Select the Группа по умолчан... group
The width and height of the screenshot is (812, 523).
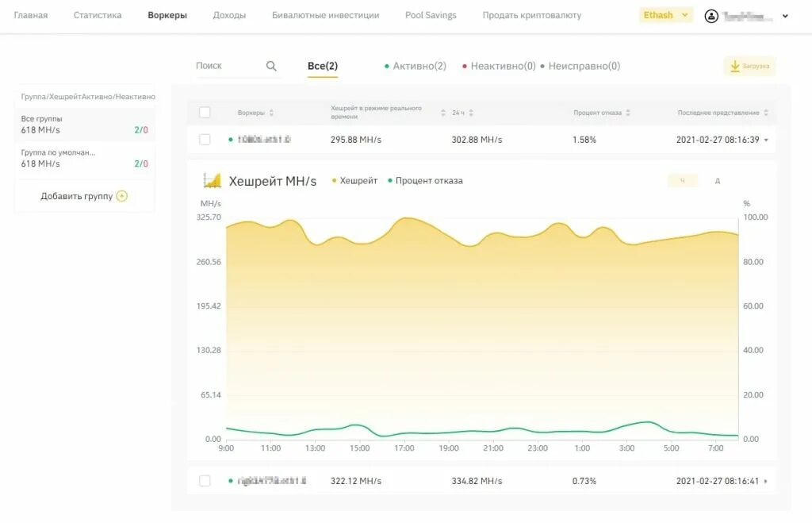click(84, 158)
